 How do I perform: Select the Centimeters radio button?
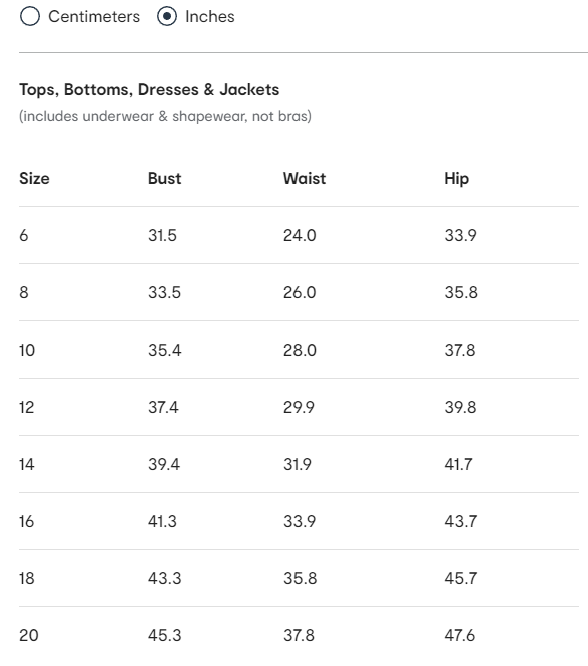coord(30,17)
